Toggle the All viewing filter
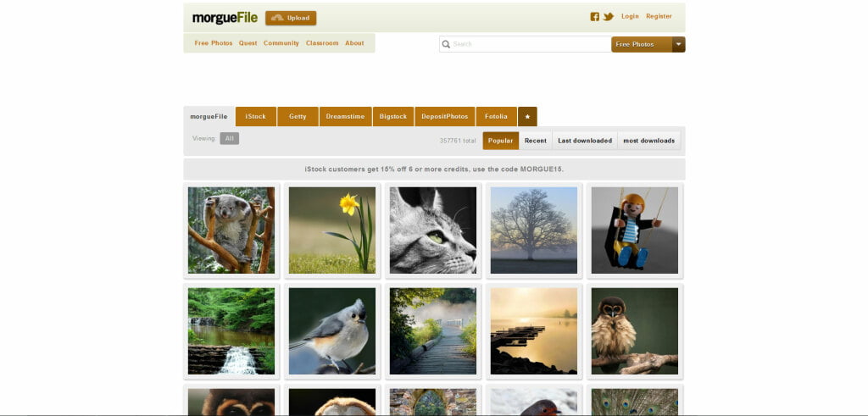 click(229, 139)
